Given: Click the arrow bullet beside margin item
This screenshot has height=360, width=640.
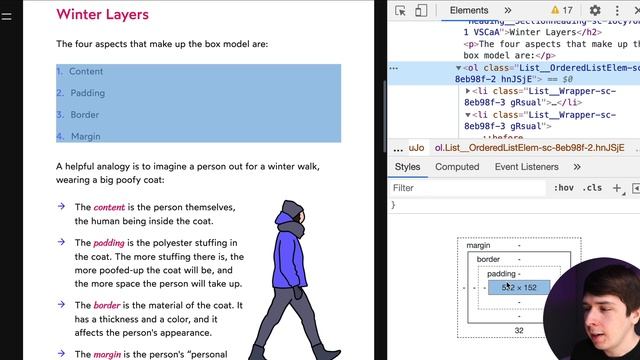Looking at the screenshot, I should coord(61,353).
